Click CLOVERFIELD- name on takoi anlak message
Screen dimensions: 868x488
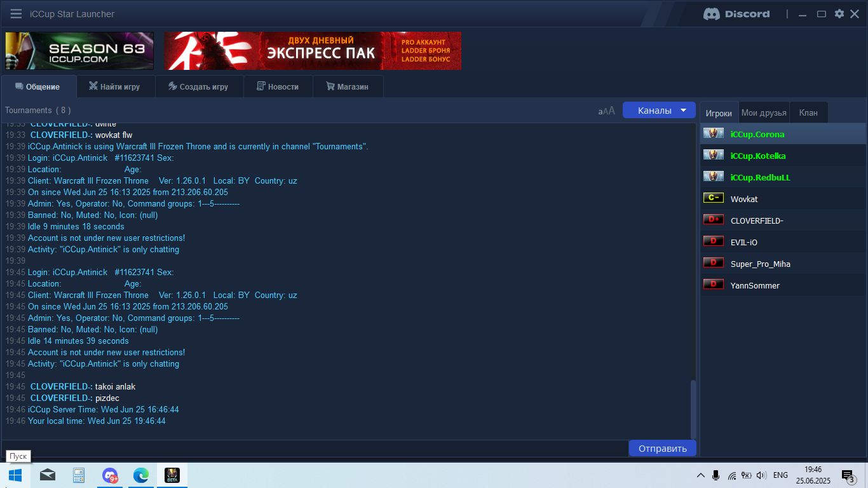[61, 386]
